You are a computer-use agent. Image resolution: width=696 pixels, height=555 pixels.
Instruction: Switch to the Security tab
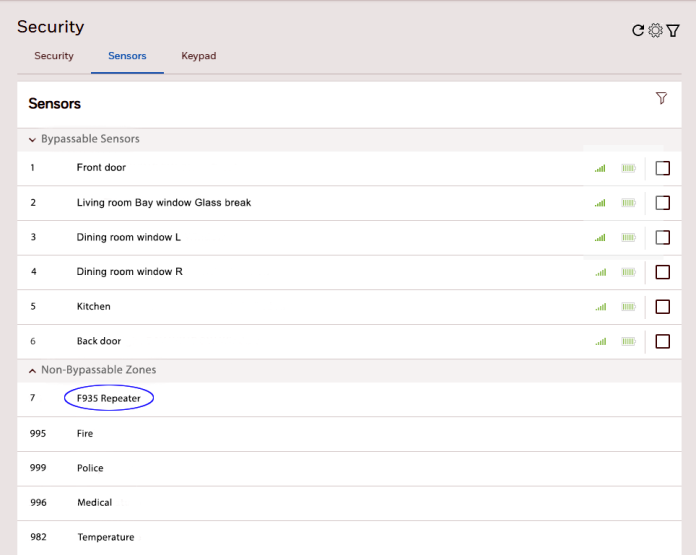pyautogui.click(x=54, y=56)
